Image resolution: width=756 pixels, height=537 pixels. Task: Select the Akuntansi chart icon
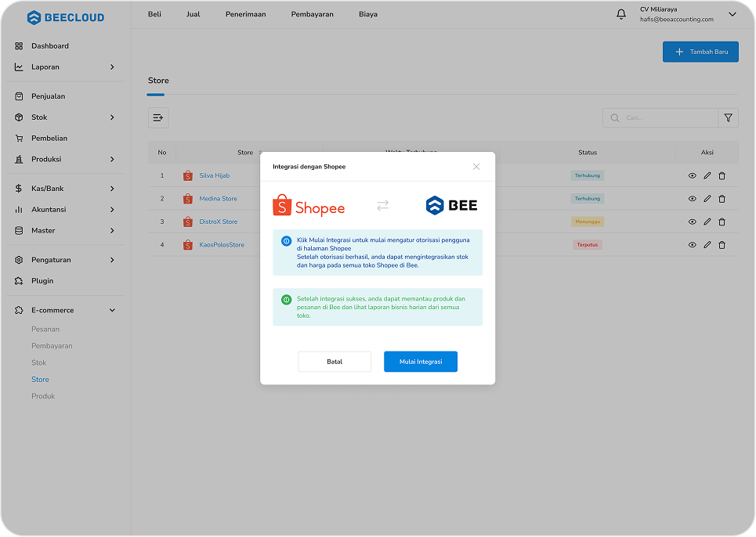point(17,209)
